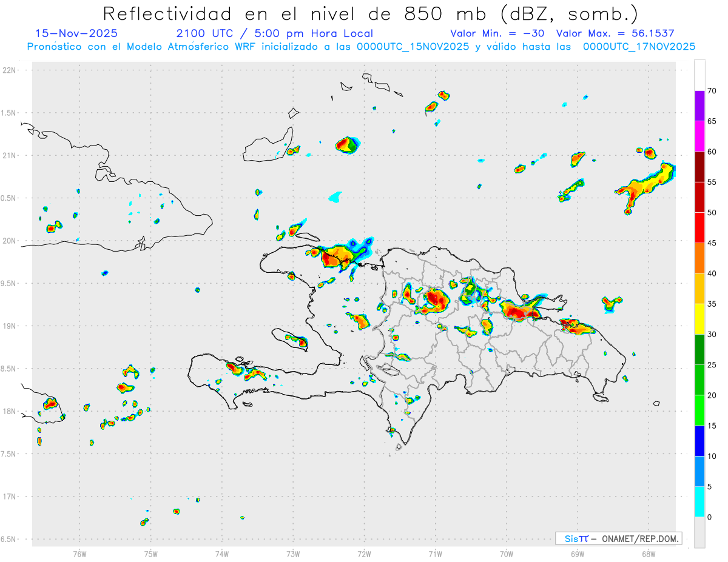This screenshot has height=562, width=728.
Task: Click the dark blue 10–15 dBZ legend swatch
Action: [x=699, y=441]
